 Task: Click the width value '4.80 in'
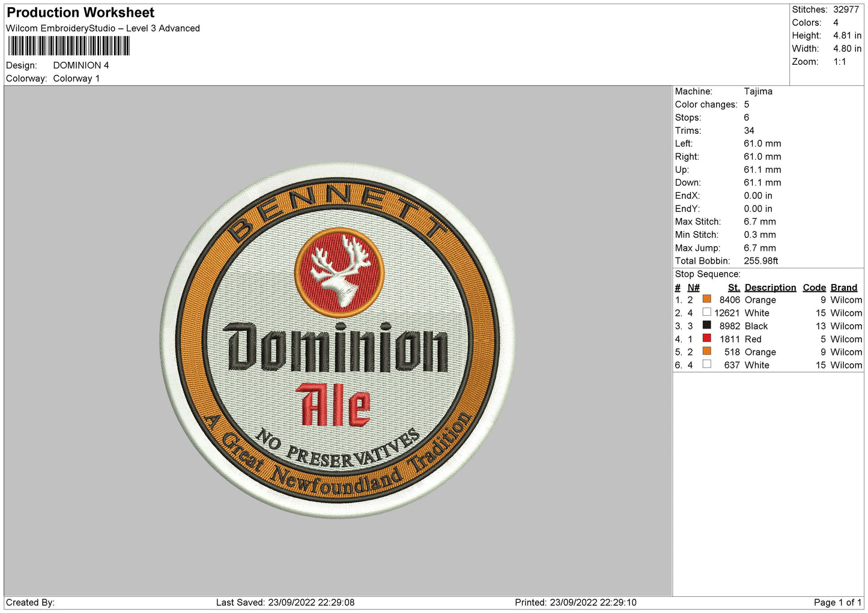pyautogui.click(x=847, y=49)
